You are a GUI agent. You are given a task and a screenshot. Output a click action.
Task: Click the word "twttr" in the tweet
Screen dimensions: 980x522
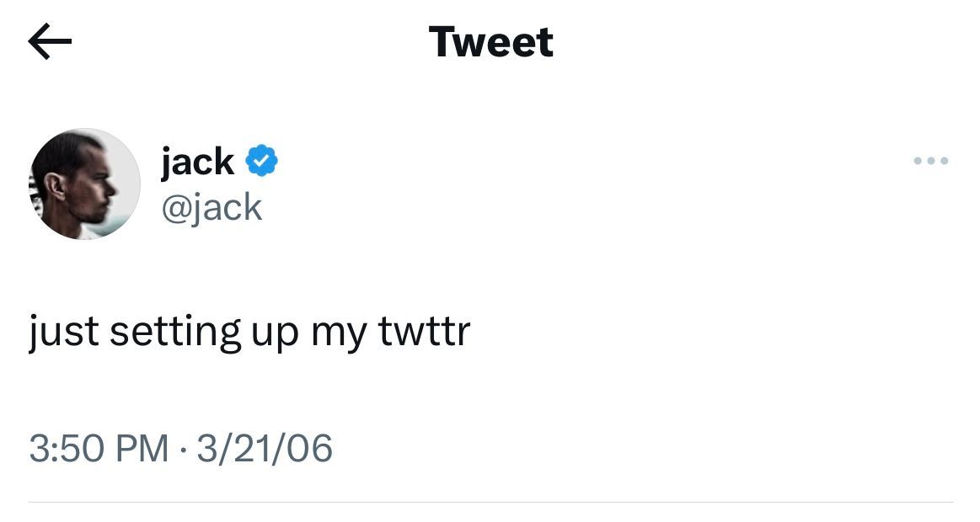424,331
